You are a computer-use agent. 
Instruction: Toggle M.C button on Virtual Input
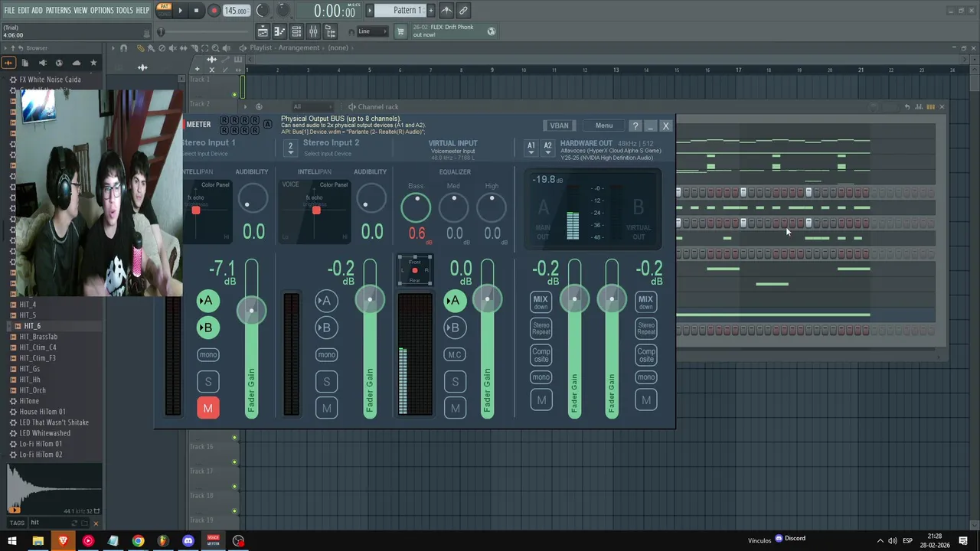click(455, 354)
